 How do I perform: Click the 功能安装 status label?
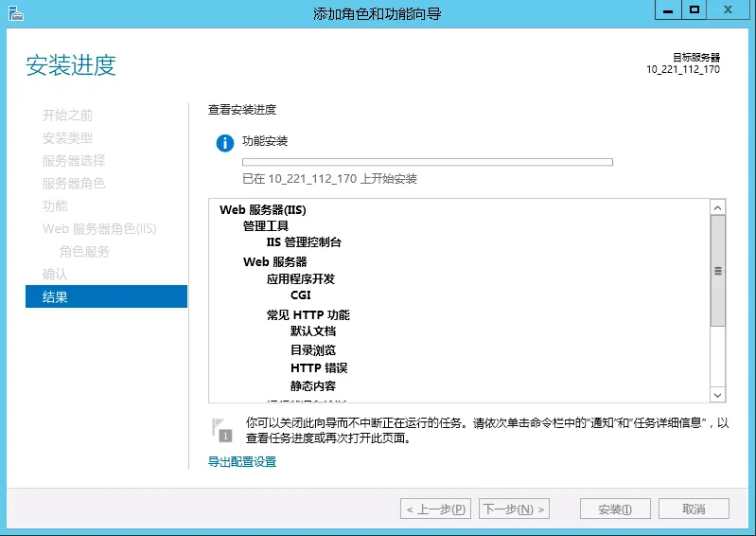point(265,141)
